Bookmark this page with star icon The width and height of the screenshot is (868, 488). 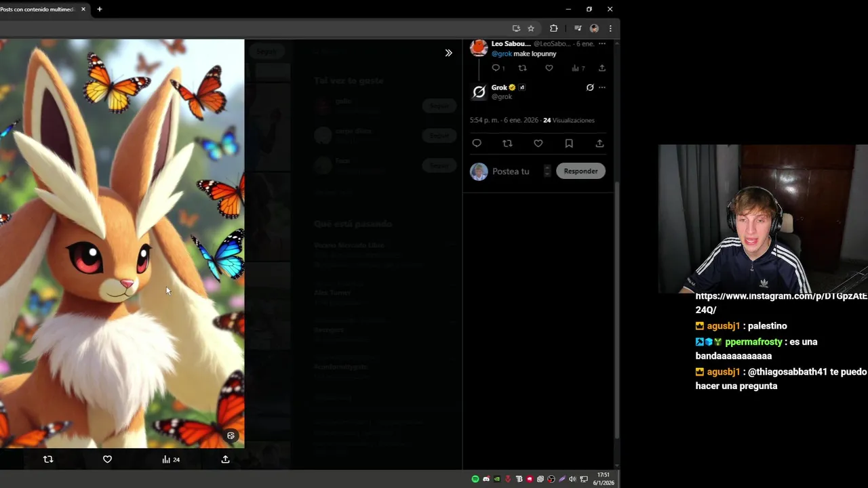click(531, 28)
